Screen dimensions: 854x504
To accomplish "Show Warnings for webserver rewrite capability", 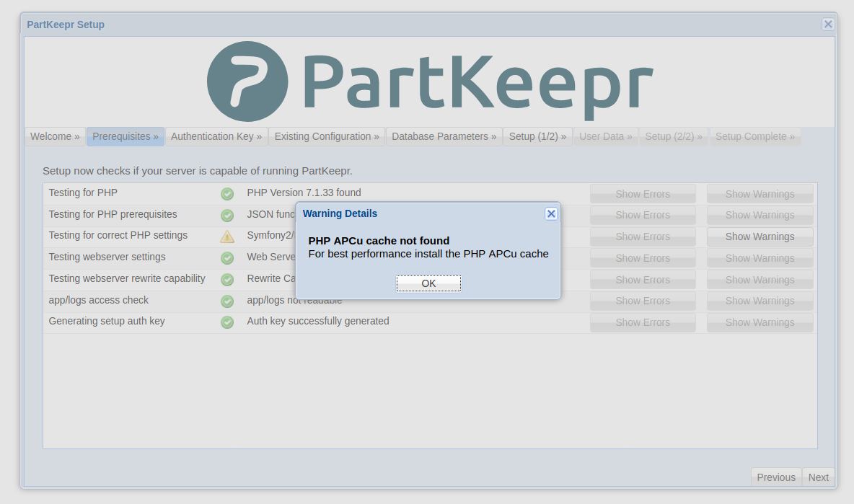I will click(760, 280).
